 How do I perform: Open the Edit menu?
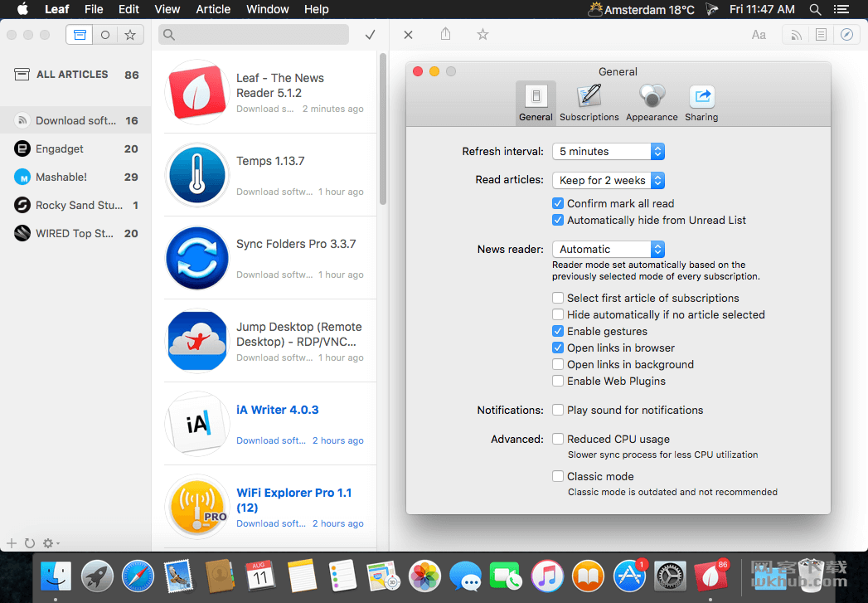129,9
